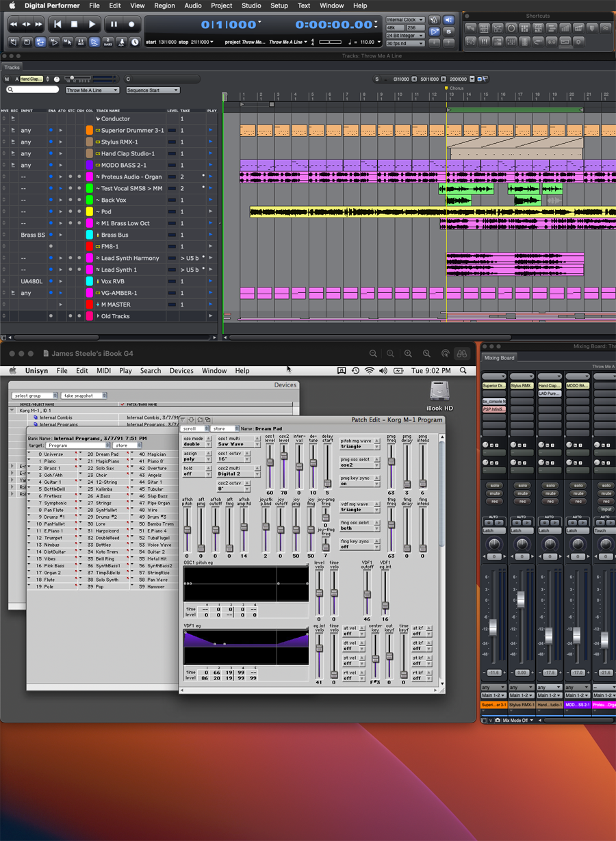Image resolution: width=616 pixels, height=841 pixels.
Task: Toggle the Input monitor button on the Proteus channel
Action: (x=606, y=509)
